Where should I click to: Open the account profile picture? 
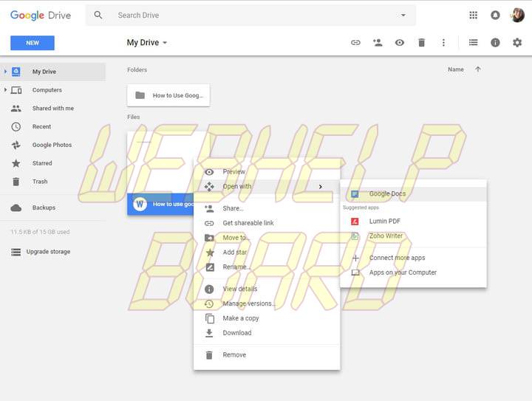tap(518, 16)
